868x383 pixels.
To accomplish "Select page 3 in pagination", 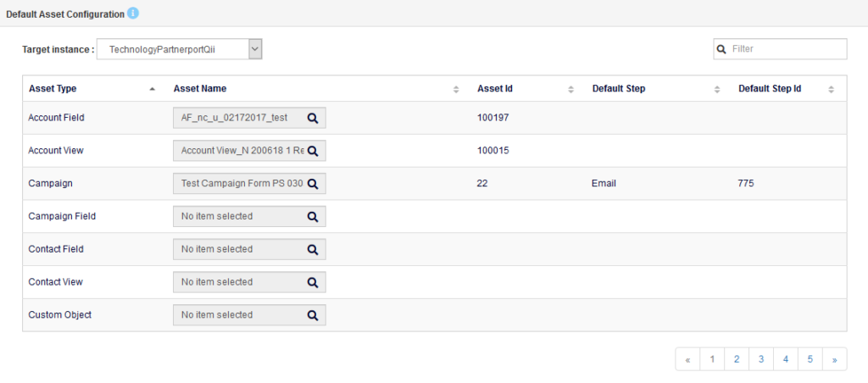I will click(x=761, y=359).
